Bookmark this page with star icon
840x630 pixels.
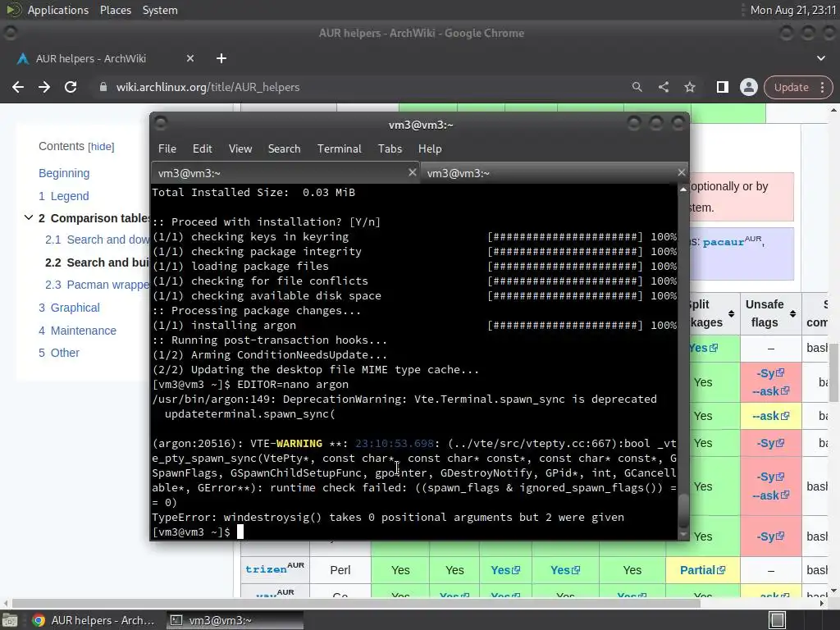click(x=689, y=87)
